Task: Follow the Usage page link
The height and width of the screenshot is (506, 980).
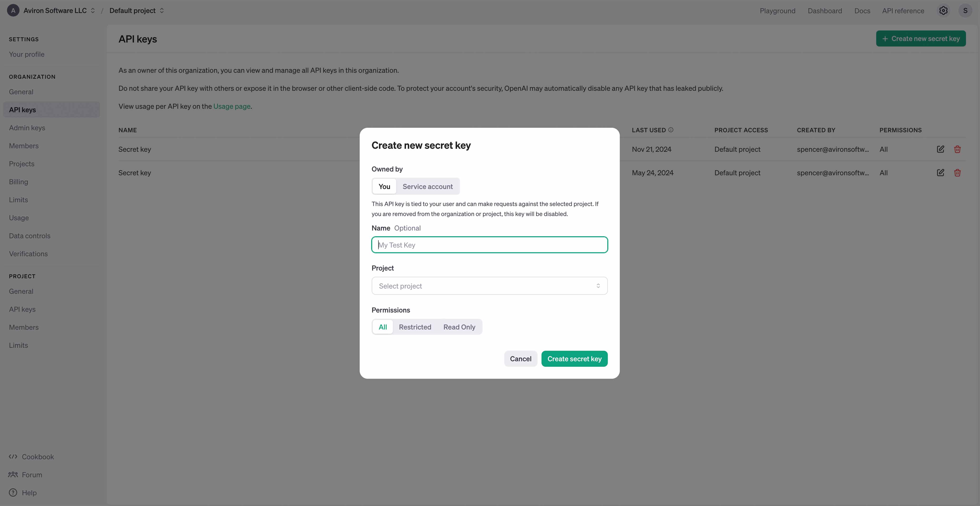Action: coord(232,107)
